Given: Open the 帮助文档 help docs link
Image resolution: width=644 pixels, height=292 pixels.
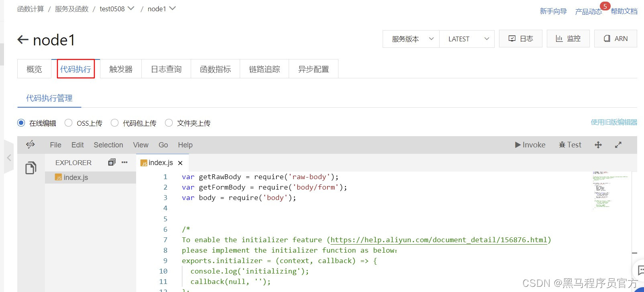Looking at the screenshot, I should pyautogui.click(x=624, y=11).
